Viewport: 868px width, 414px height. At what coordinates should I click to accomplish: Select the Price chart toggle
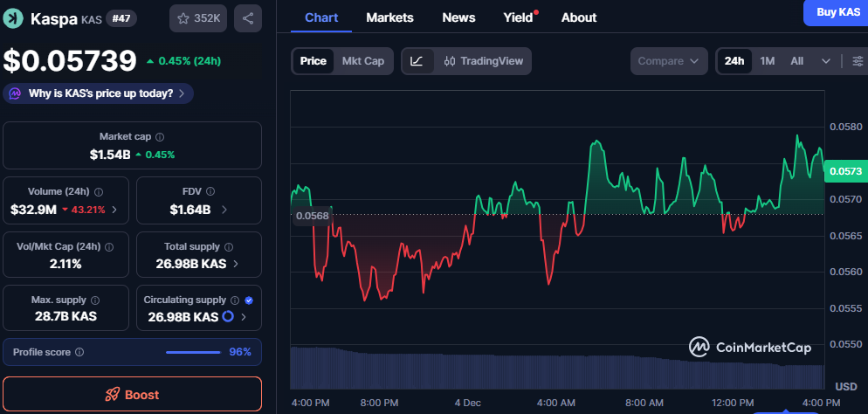click(313, 61)
